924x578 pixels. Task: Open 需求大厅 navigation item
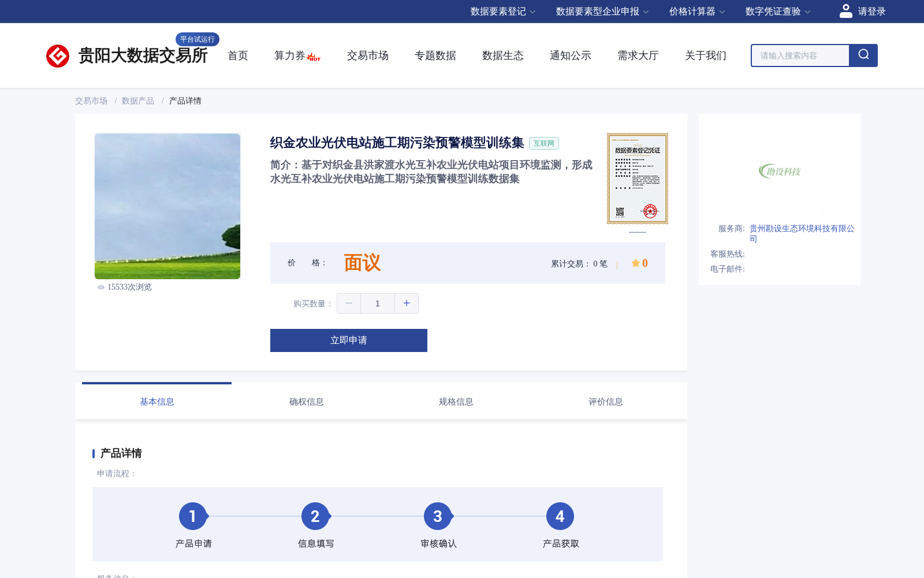(x=638, y=55)
